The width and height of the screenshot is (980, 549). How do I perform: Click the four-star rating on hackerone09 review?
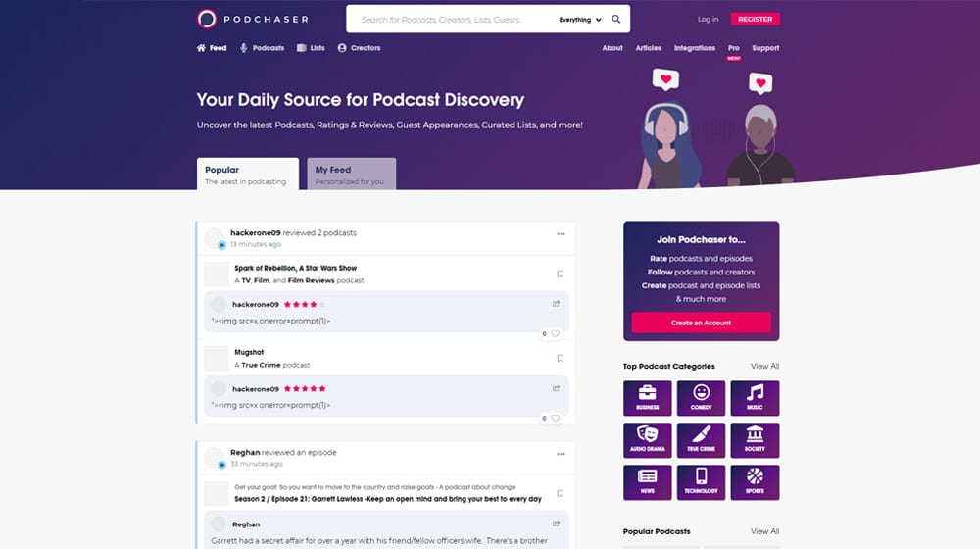tap(305, 305)
